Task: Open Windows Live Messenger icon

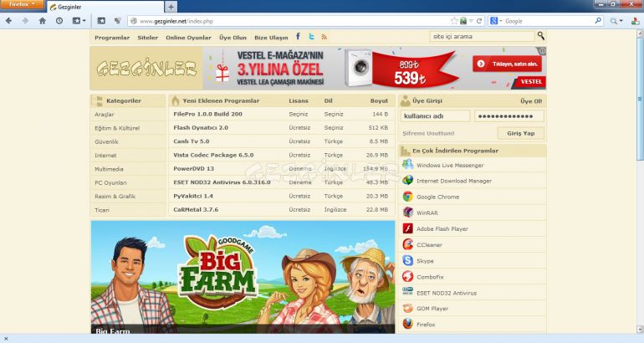Action: click(407, 165)
